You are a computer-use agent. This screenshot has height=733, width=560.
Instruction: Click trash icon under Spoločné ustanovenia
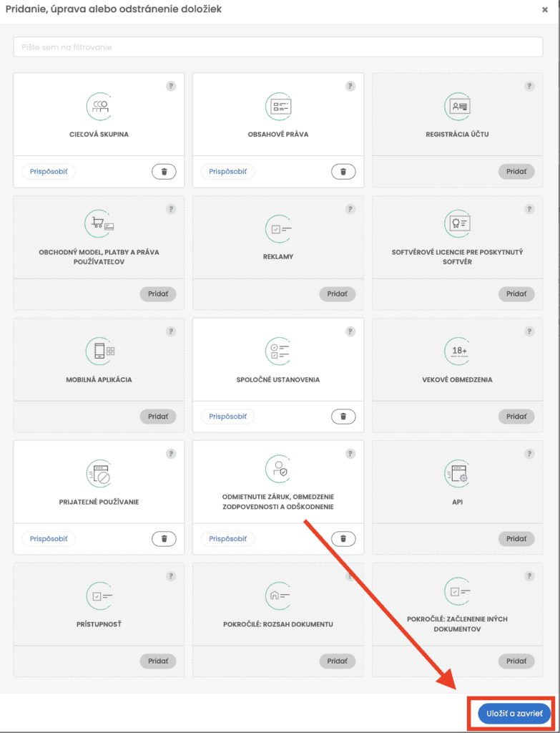click(343, 416)
